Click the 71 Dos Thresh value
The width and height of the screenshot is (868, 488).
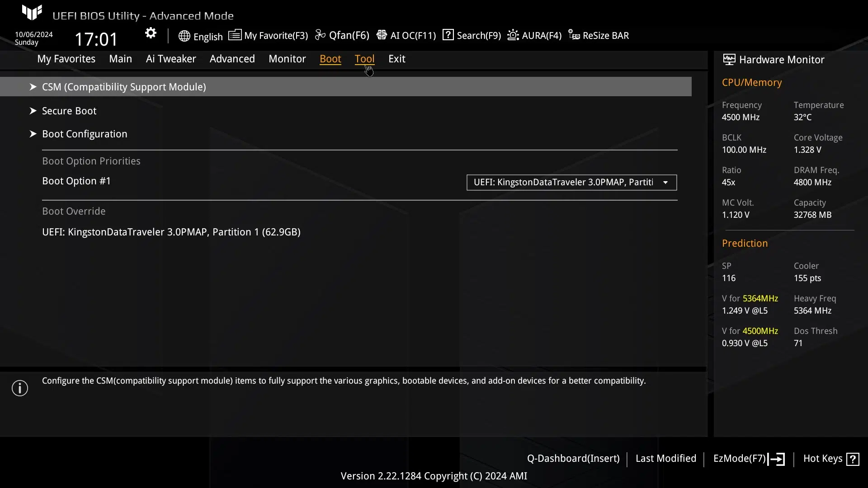(798, 343)
